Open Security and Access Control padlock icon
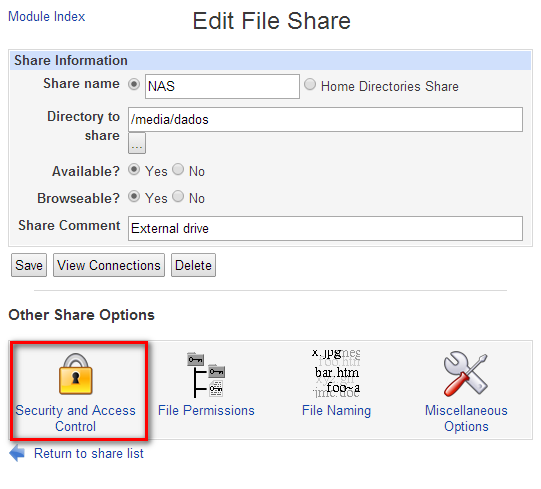 (76, 374)
